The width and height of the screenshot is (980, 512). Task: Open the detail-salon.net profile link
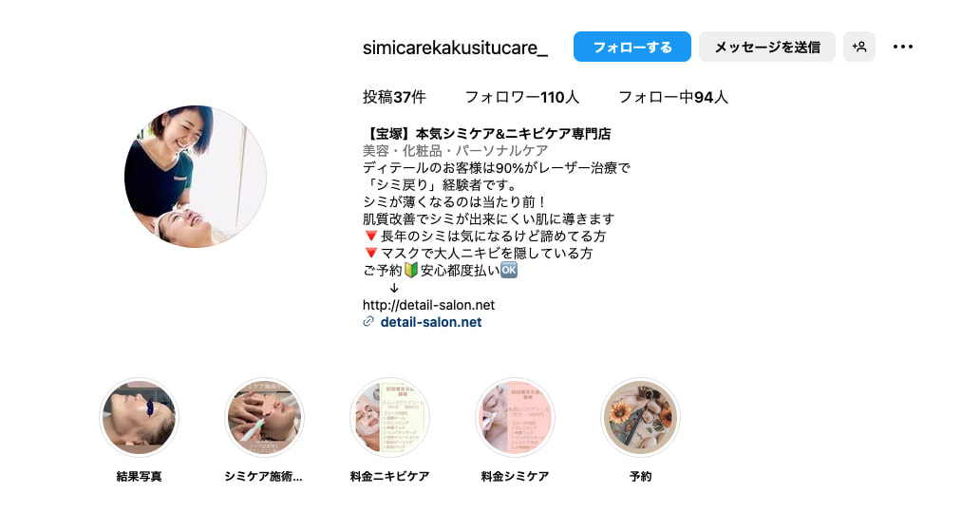430,322
